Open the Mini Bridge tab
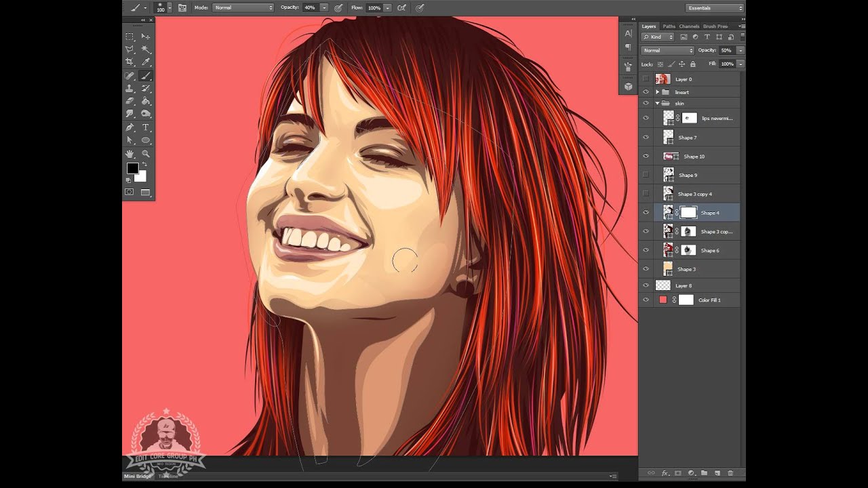Screen dimensions: 868x488 coord(138,476)
